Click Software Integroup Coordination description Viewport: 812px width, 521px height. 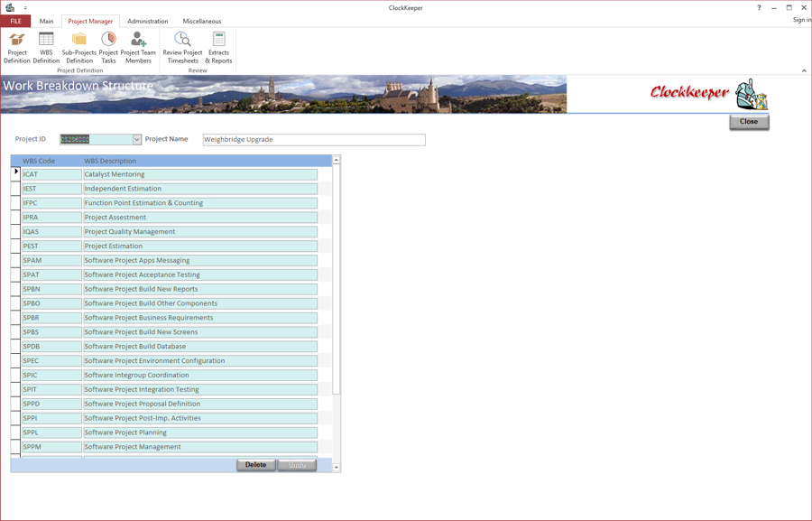point(200,376)
